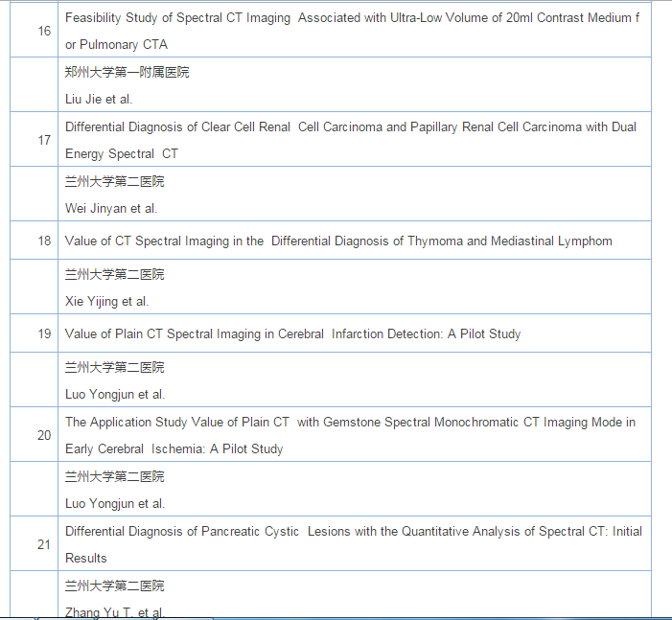Open the Clear Cell Renal Carcinoma title

point(350,127)
